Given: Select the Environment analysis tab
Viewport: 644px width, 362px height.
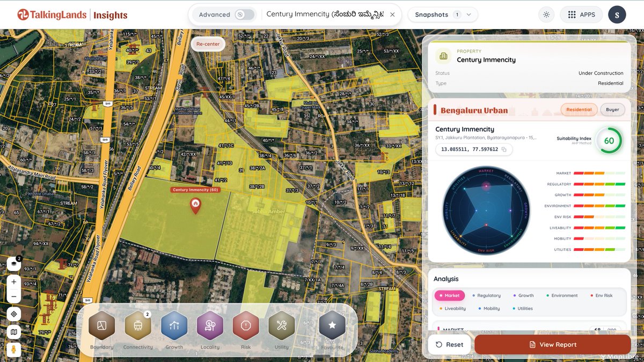Looking at the screenshot, I should [x=562, y=295].
